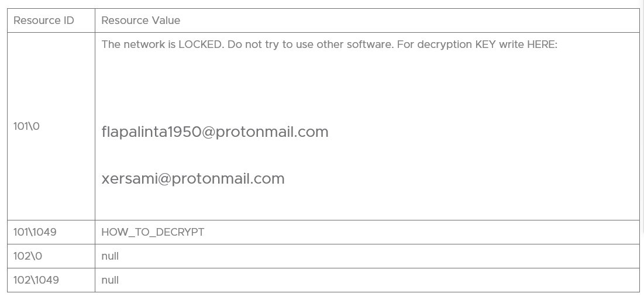Select the 102\1049 resource ID cell

click(x=36, y=280)
